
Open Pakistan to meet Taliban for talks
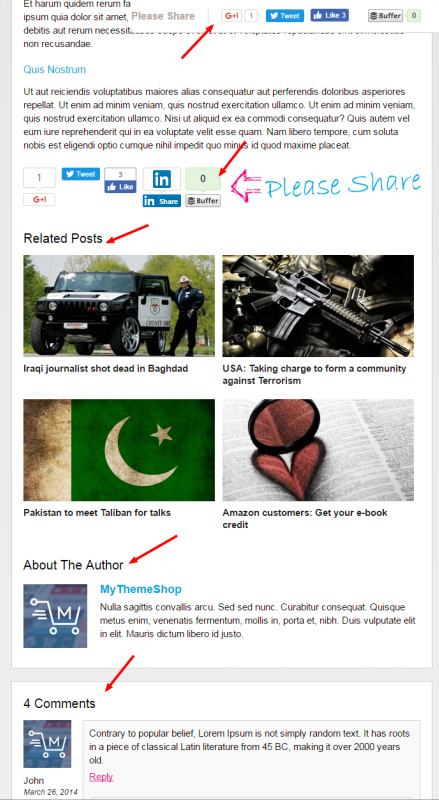(97, 513)
